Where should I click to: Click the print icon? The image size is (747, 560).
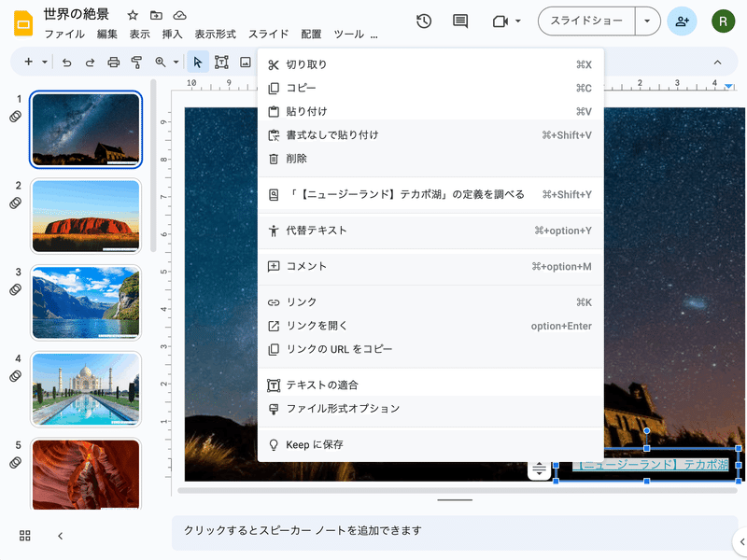[x=113, y=62]
